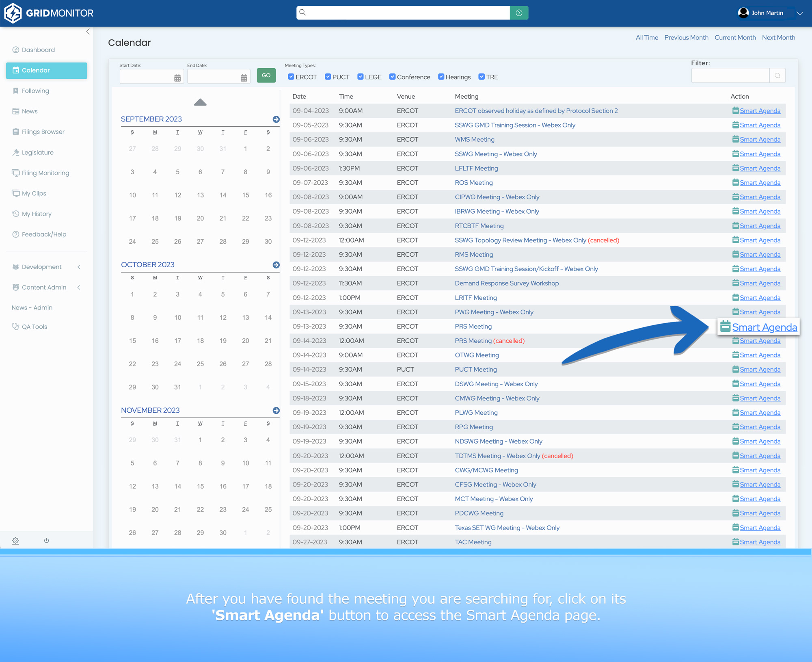Viewport: 812px width, 662px height.
Task: Click the Filter search magnifier button
Action: point(777,76)
